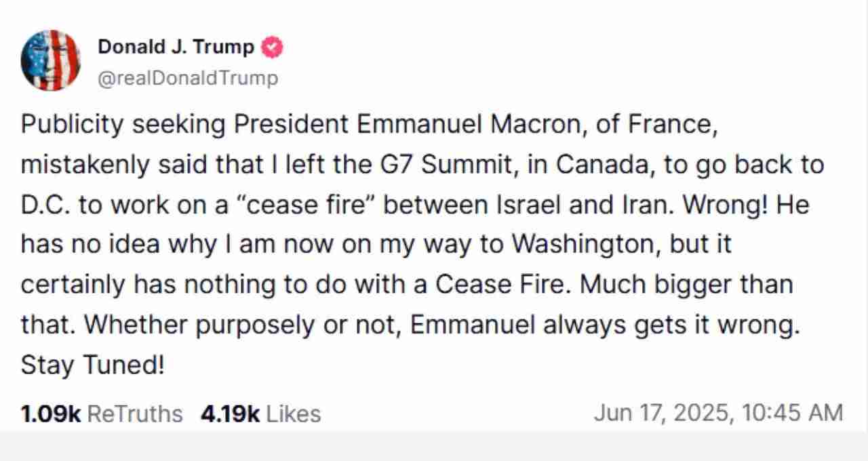
Task: Click the "10:45 AM" time text
Action: 793,413
